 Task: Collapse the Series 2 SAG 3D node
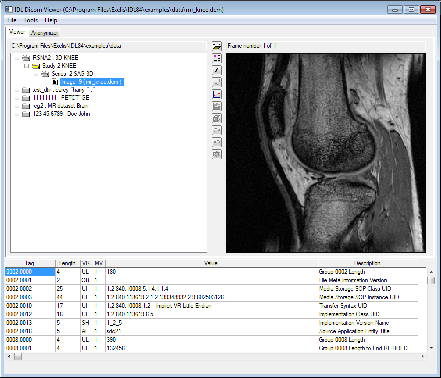(x=36, y=74)
